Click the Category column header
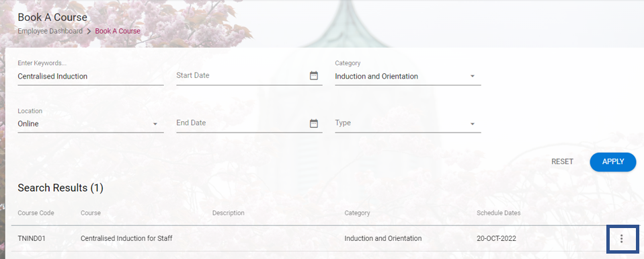 [358, 213]
